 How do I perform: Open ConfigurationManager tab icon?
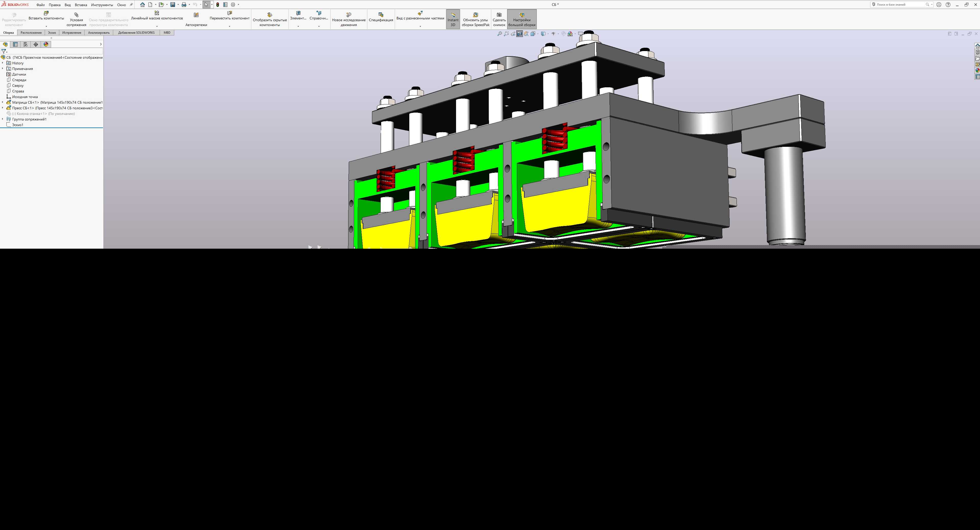coord(26,44)
